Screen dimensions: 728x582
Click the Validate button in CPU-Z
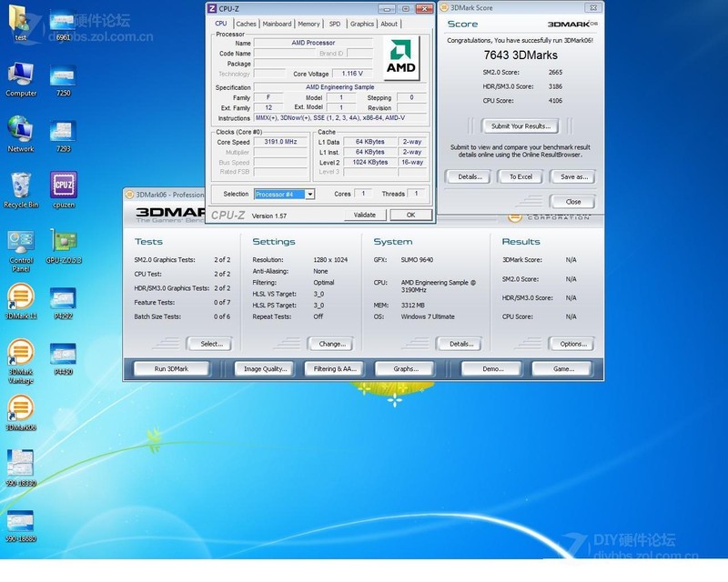pos(365,215)
